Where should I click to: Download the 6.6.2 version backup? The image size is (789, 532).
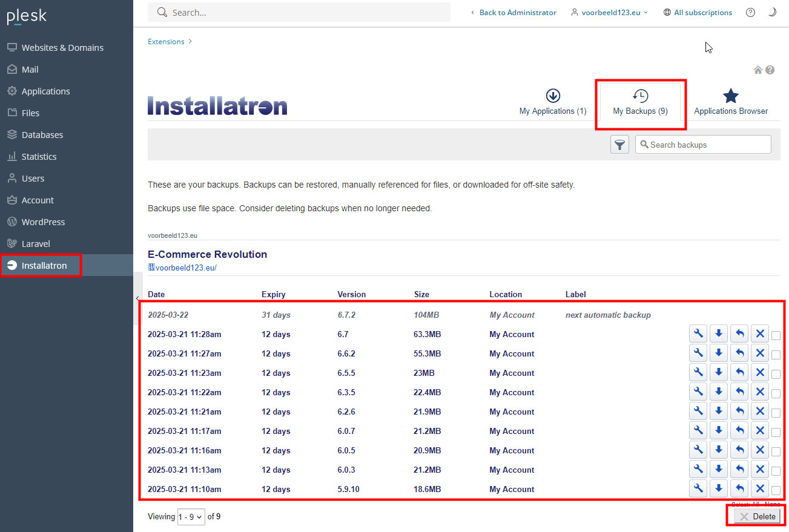pos(719,353)
